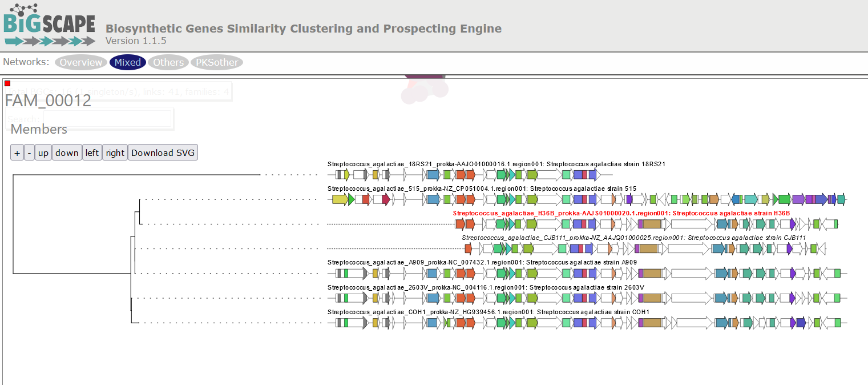868x385 pixels.
Task: Click the first orange gene arrow in H36B cluster
Action: [461, 224]
